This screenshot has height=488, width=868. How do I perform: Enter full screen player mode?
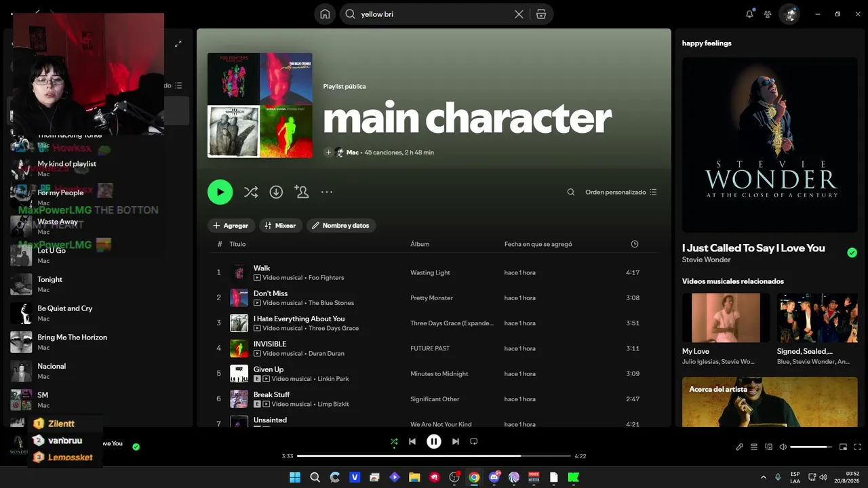(858, 447)
